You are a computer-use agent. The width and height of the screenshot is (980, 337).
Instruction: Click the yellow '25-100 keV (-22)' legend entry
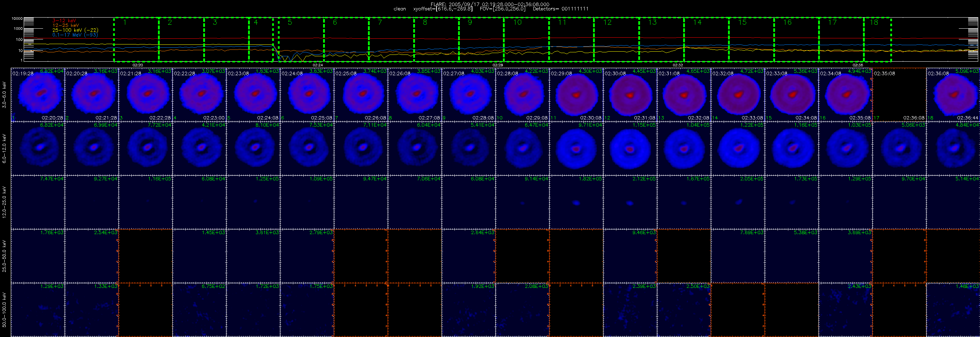point(75,30)
